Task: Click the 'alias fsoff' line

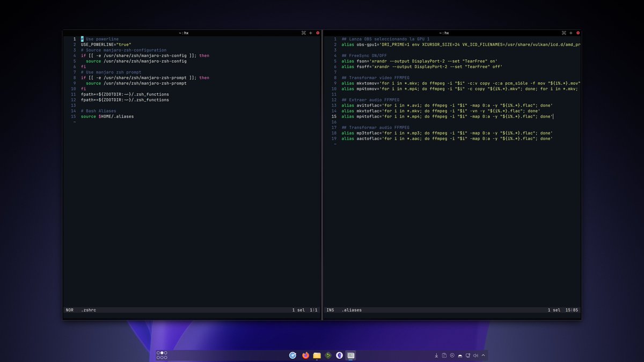Action: pyautogui.click(x=422, y=67)
